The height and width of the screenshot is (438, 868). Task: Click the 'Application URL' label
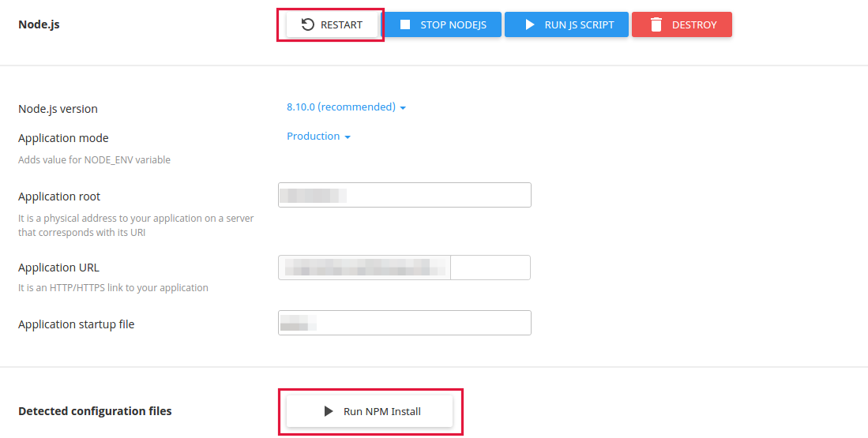point(58,268)
